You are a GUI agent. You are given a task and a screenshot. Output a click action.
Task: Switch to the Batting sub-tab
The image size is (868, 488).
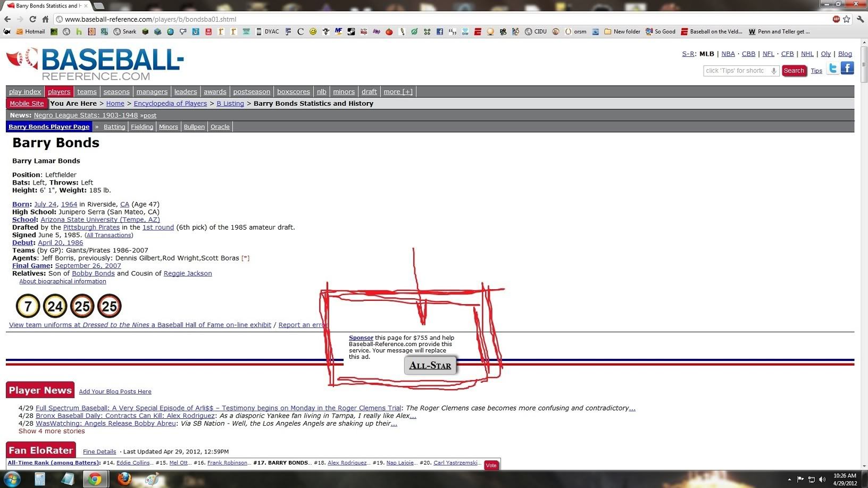coord(114,127)
